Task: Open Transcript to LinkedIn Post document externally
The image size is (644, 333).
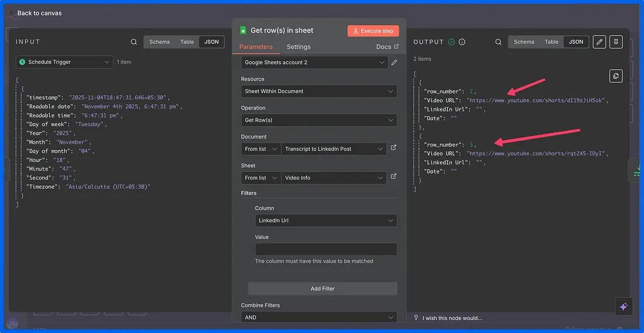Action: coord(393,148)
